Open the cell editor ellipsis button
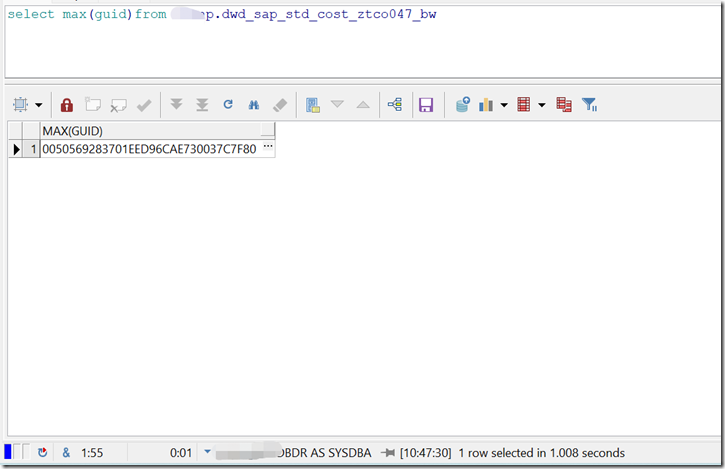The height and width of the screenshot is (469, 725). pos(268,148)
